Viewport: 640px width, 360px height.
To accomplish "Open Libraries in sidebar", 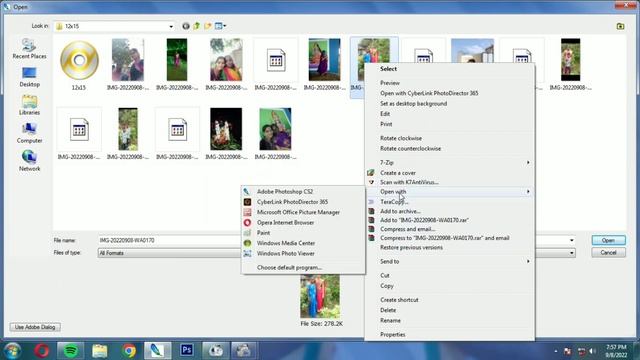I will click(x=29, y=105).
